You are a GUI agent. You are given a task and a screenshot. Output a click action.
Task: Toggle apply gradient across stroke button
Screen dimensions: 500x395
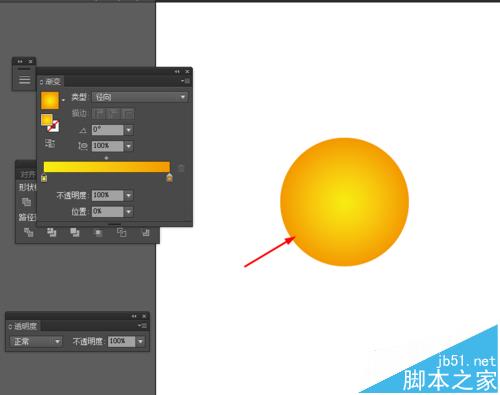[x=128, y=114]
